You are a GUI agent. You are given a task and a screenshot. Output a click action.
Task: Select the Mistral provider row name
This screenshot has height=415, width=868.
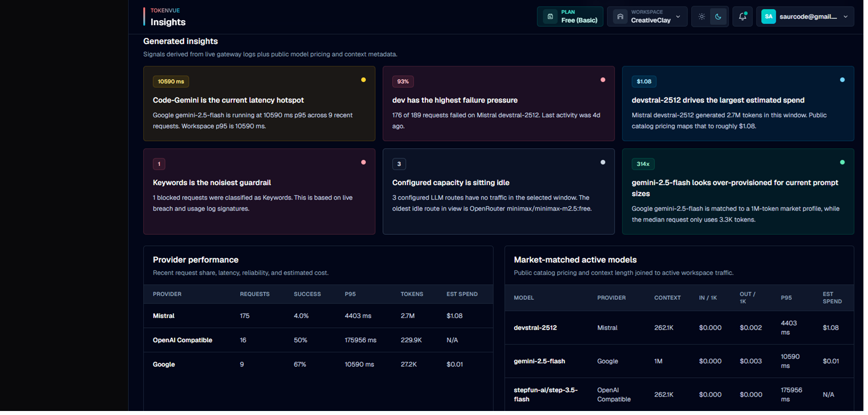pos(164,316)
